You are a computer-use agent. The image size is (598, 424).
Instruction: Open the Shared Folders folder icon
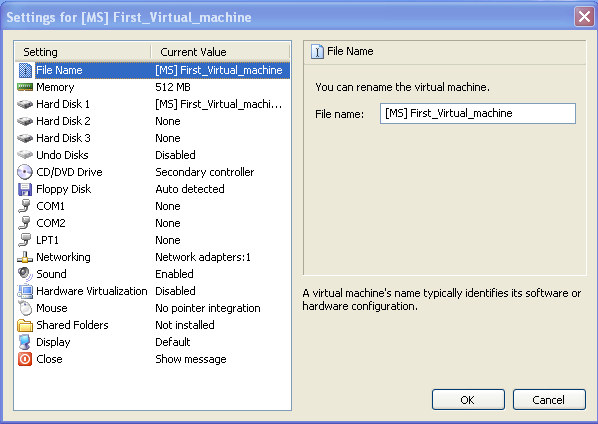pos(25,325)
